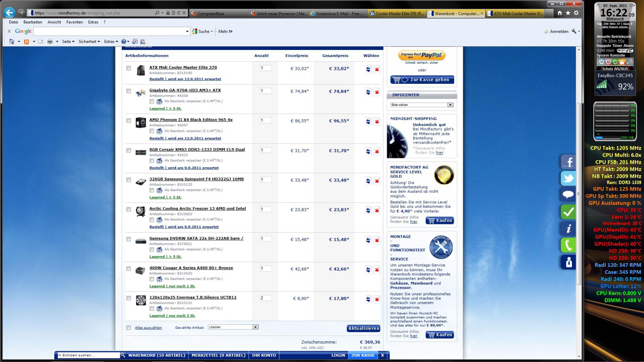
Task: Open the 'Bearbeiten' menu
Action: [x=33, y=22]
